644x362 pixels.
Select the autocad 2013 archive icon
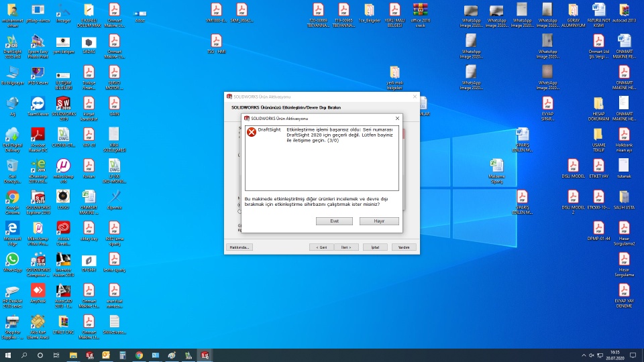tap(624, 12)
